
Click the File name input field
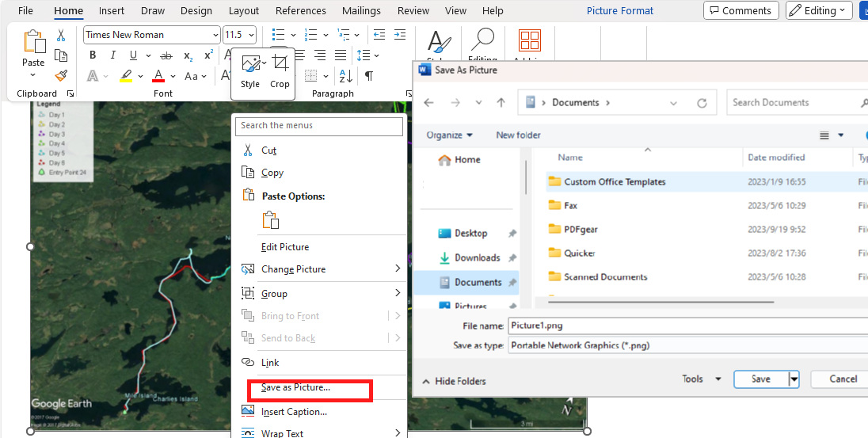click(687, 326)
